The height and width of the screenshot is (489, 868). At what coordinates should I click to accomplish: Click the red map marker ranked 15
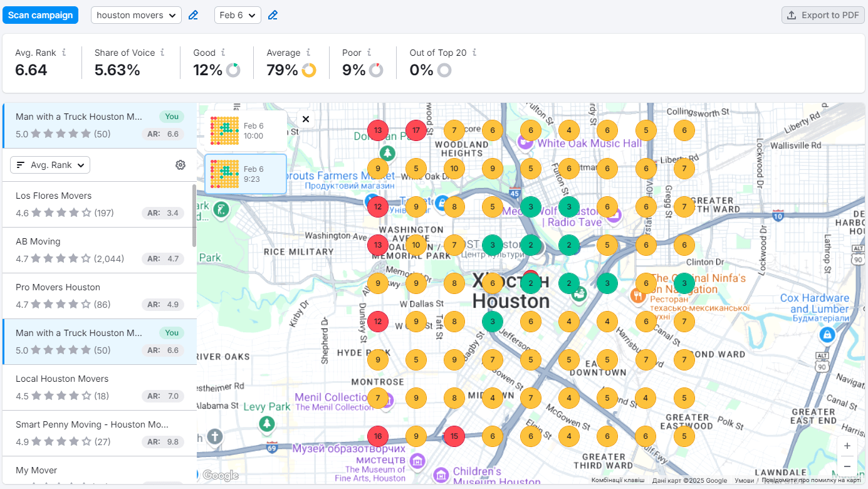(454, 436)
